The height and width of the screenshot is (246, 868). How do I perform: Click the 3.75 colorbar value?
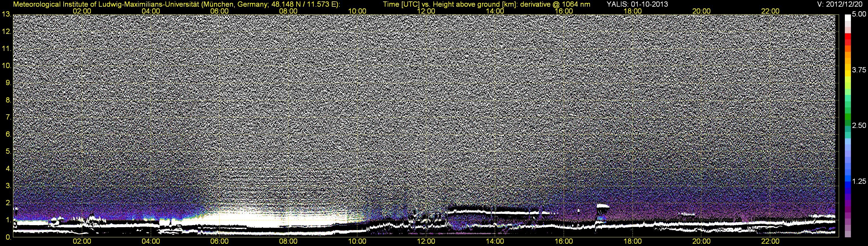pyautogui.click(x=859, y=70)
